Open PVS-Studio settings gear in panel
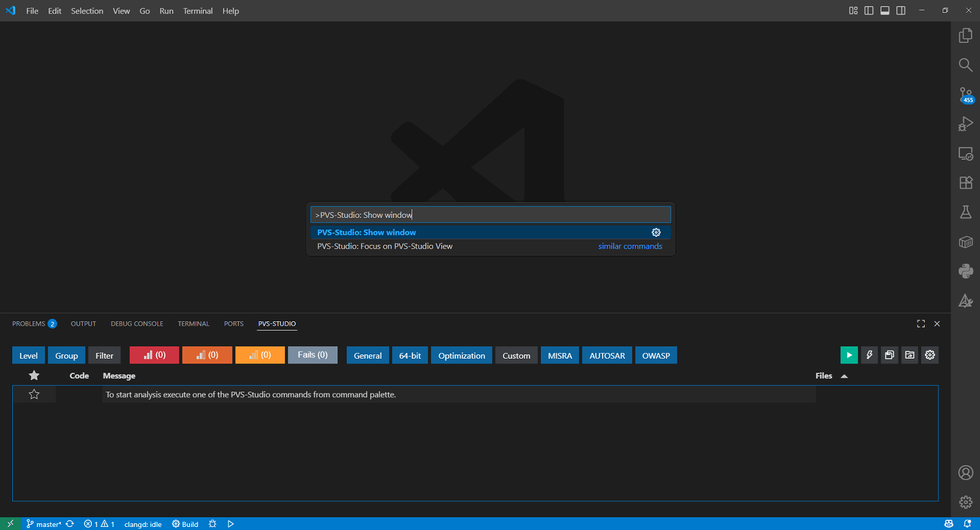Image resolution: width=980 pixels, height=530 pixels. [x=930, y=355]
